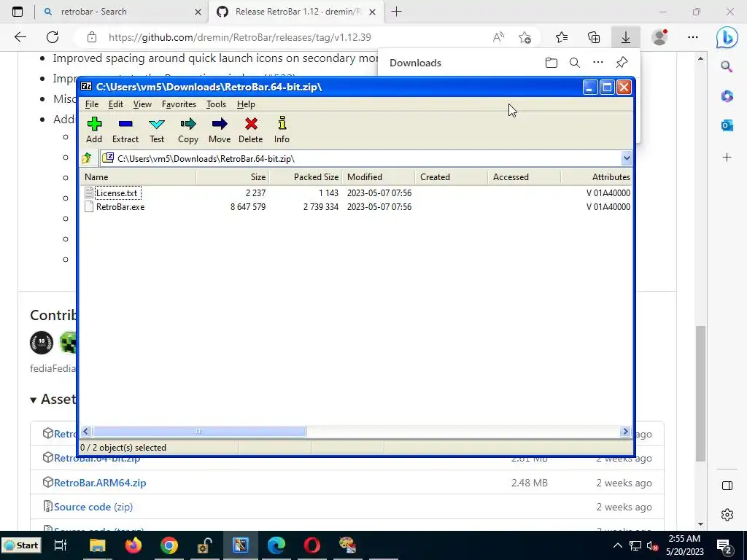Image resolution: width=747 pixels, height=560 pixels.
Task: Pin the Downloads panel
Action: [x=622, y=63]
